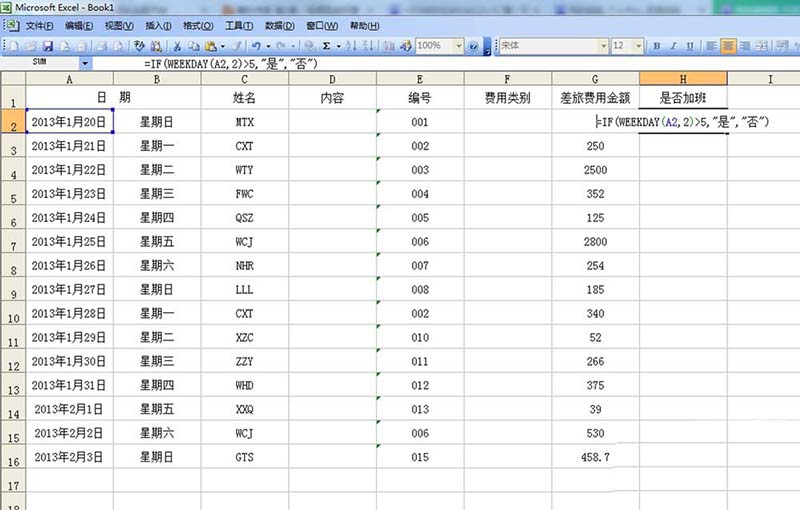This screenshot has width=800, height=510.
Task: Click the AutoSum sigma icon
Action: 327,46
